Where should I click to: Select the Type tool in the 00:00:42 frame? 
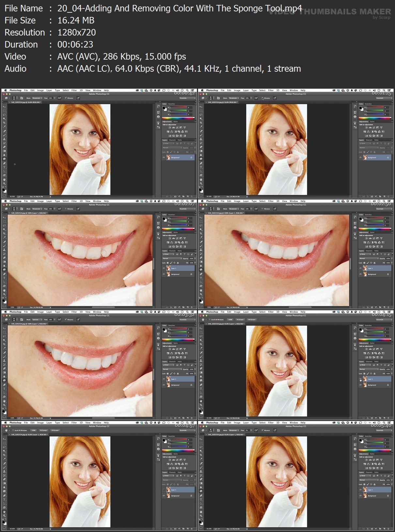(x=4, y=167)
